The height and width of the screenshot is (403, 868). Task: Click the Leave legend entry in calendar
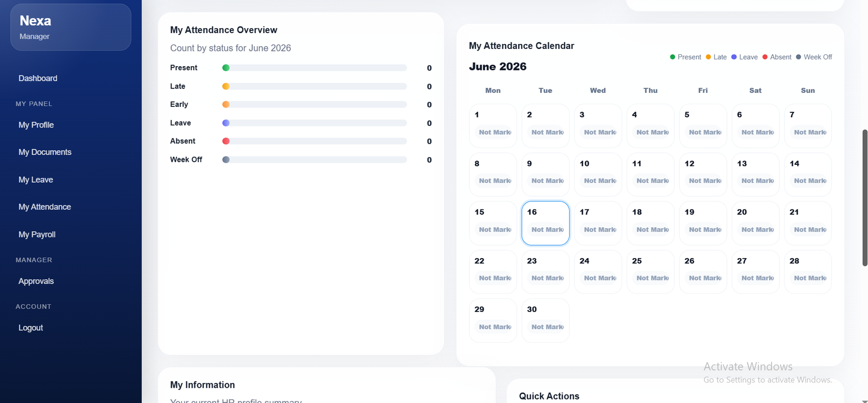coord(744,57)
